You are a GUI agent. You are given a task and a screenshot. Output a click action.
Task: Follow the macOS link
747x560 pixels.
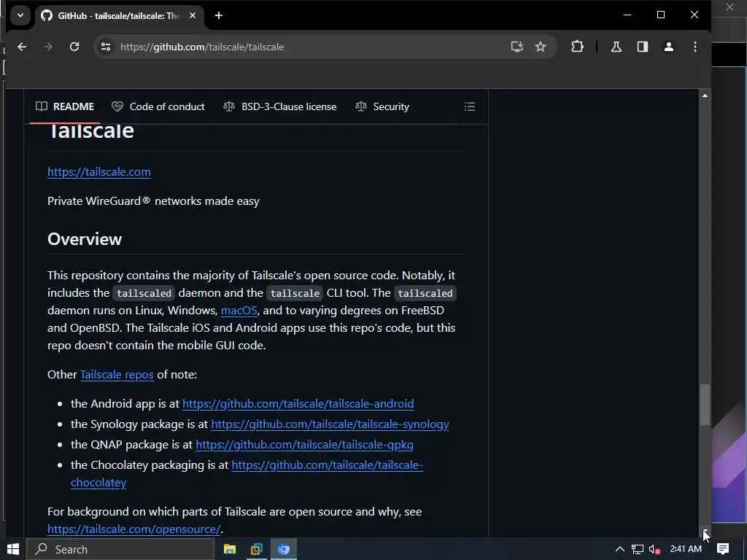point(239,311)
